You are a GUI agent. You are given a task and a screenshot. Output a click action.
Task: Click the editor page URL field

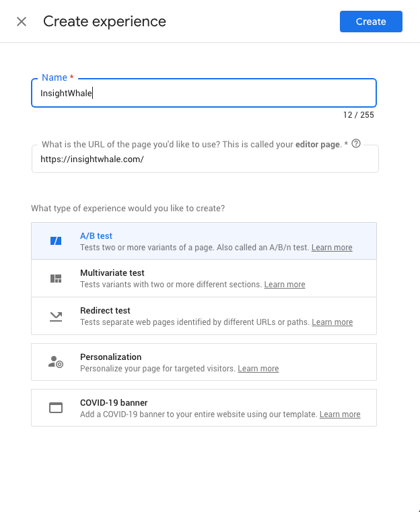click(x=205, y=159)
